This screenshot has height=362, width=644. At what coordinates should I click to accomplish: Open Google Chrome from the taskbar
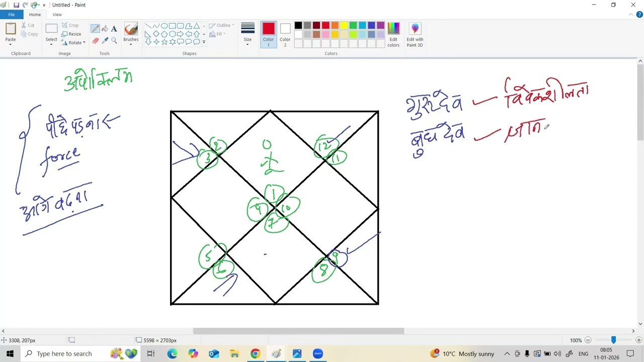pos(255,353)
